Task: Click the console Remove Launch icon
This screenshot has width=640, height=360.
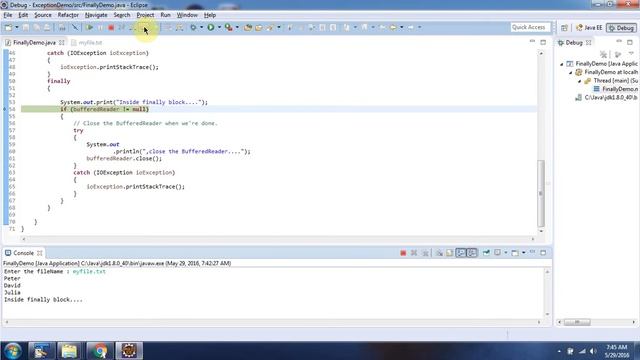Action: click(414, 253)
